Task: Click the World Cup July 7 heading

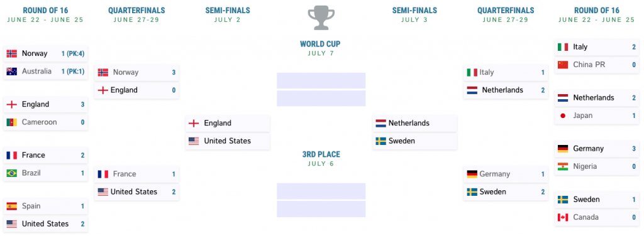Action: pyautogui.click(x=320, y=48)
